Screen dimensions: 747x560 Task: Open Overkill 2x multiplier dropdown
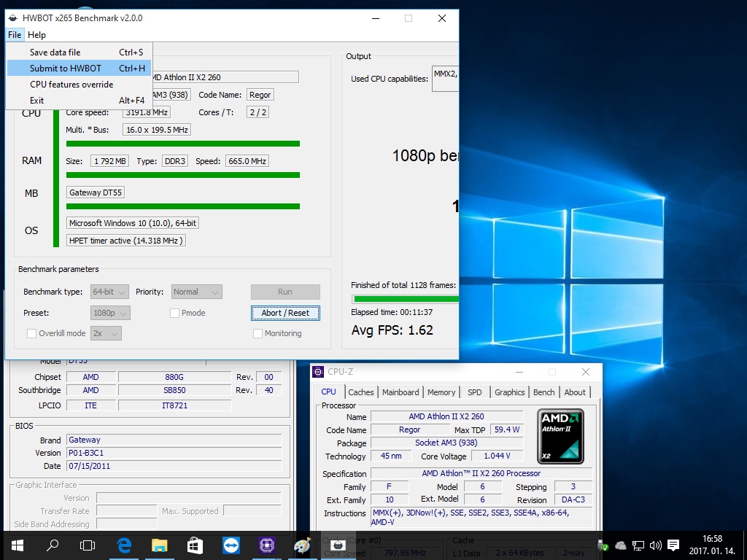(106, 333)
